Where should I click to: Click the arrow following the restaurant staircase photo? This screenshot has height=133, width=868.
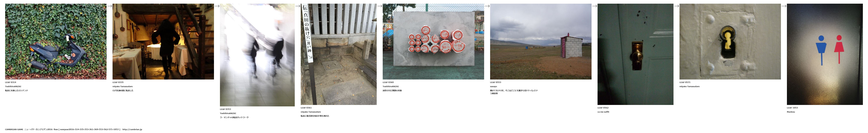[x=217, y=6]
